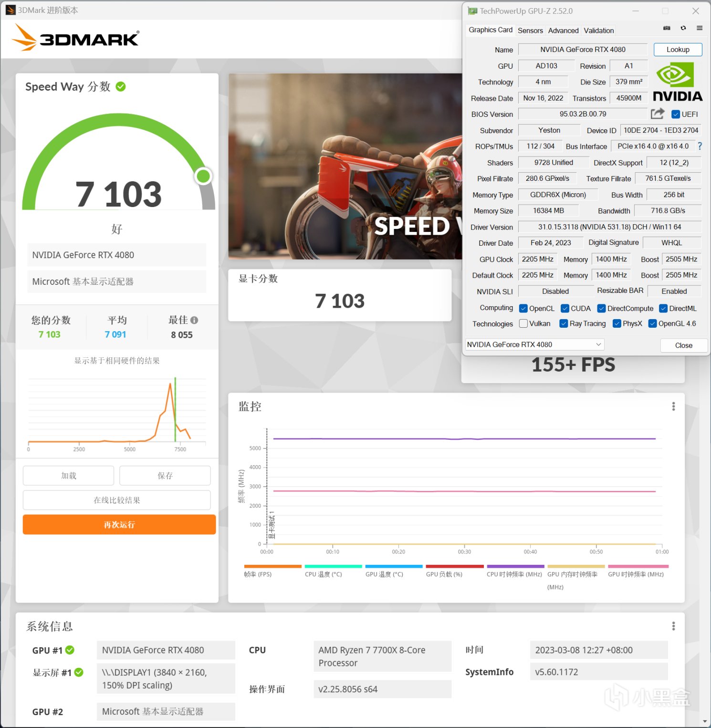711x728 pixels.
Task: Click the orange 帧率 (FPS) legend swatch
Action: [x=272, y=566]
